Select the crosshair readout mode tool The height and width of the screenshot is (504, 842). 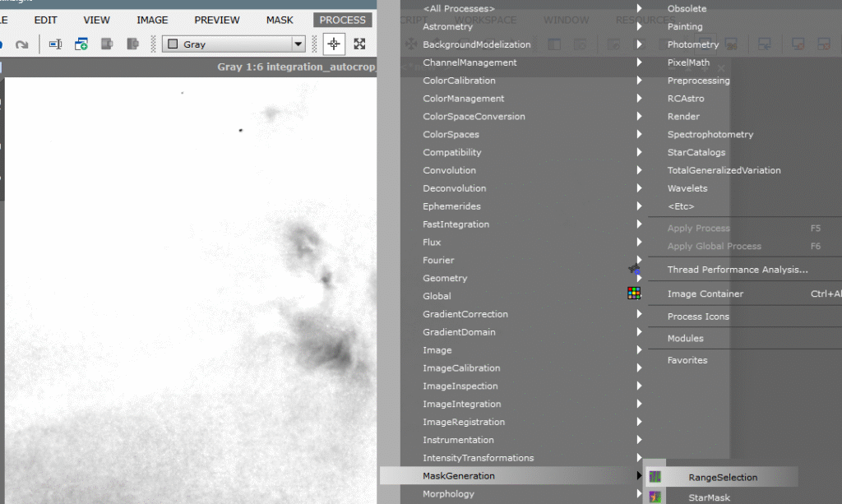[x=334, y=44]
